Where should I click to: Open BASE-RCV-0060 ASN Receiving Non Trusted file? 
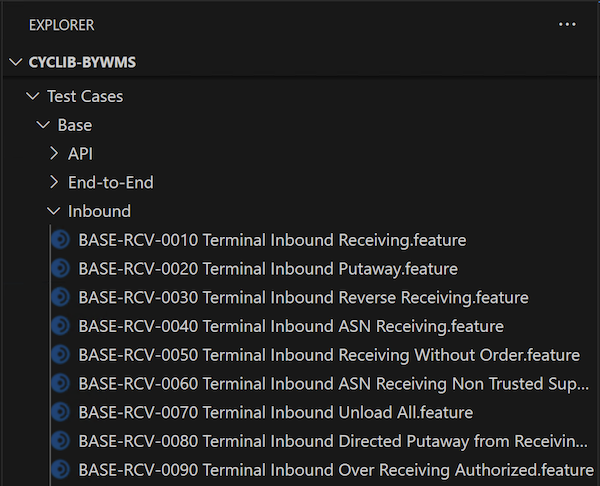[x=334, y=384]
